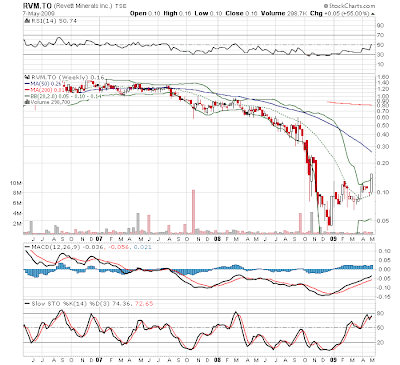Screen dimensions: 400x365
Task: Click the RVM.TO ticker symbol title
Action: point(37,6)
